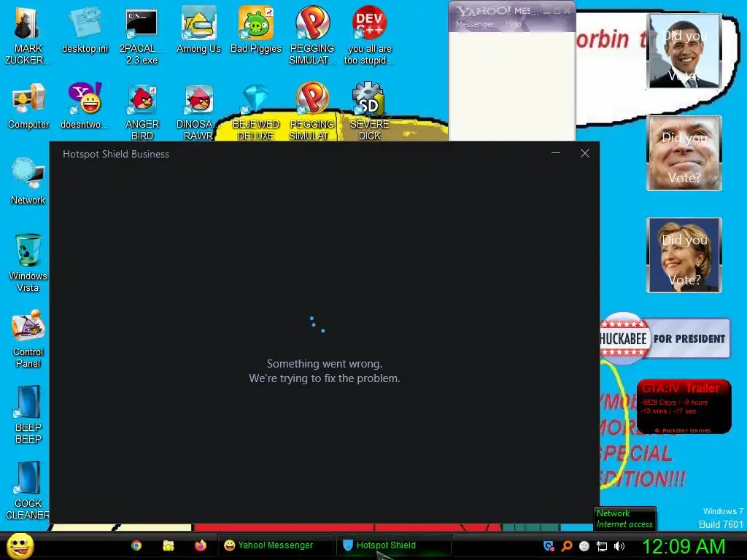The image size is (747, 560).
Task: Open the DEV C++ 'you all are too stupid' icon
Action: pyautogui.click(x=369, y=36)
